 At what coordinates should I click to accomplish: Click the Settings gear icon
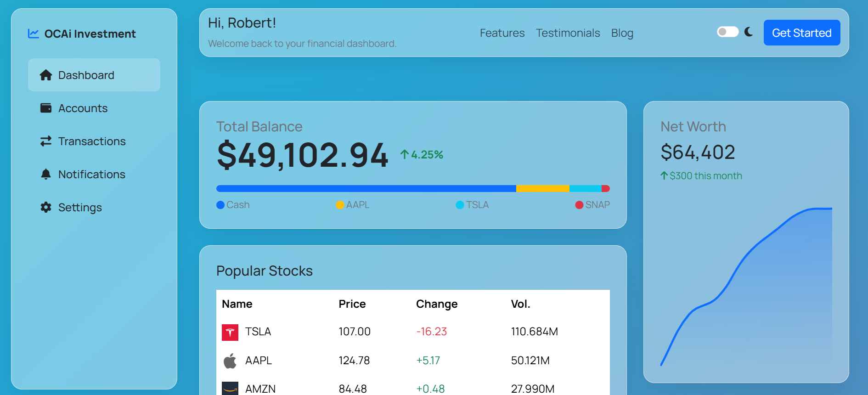pyautogui.click(x=46, y=208)
